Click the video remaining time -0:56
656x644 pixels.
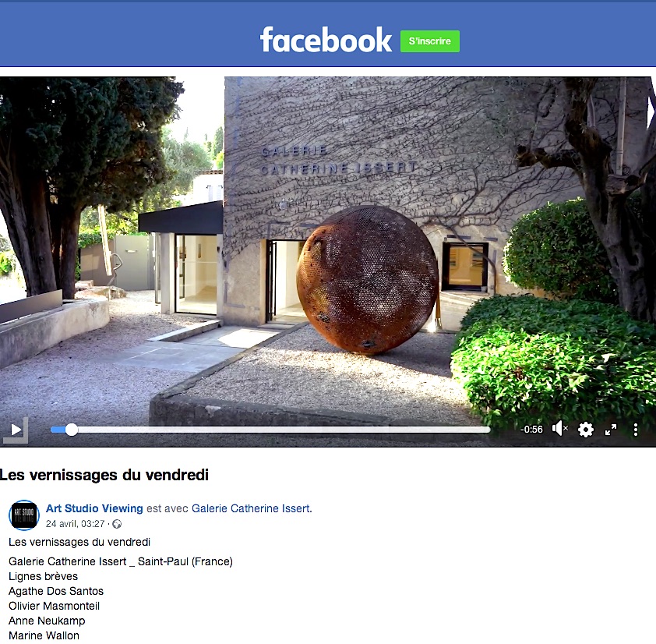point(531,429)
